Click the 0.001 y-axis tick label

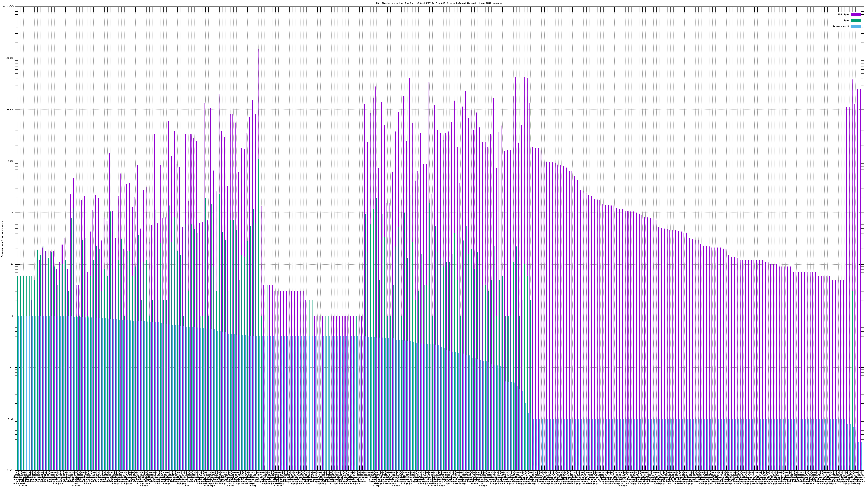click(11, 470)
